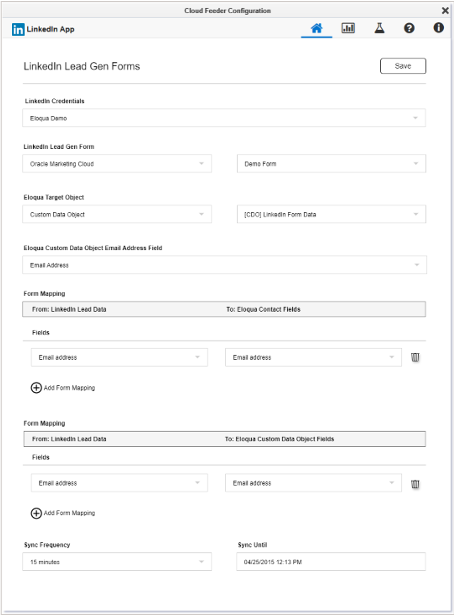Delete the Custom Data Object Fields mapping row
Image resolution: width=454 pixels, height=616 pixels.
pos(415,484)
